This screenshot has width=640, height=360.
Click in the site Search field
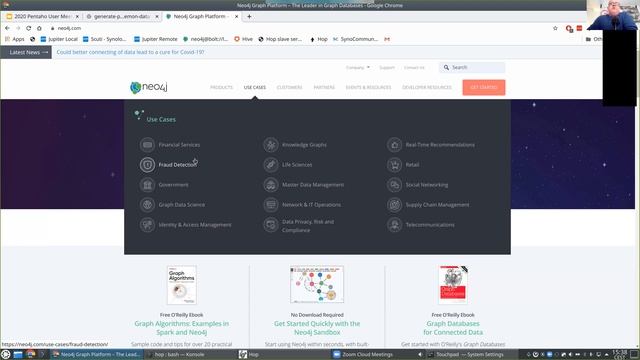tap(472, 67)
